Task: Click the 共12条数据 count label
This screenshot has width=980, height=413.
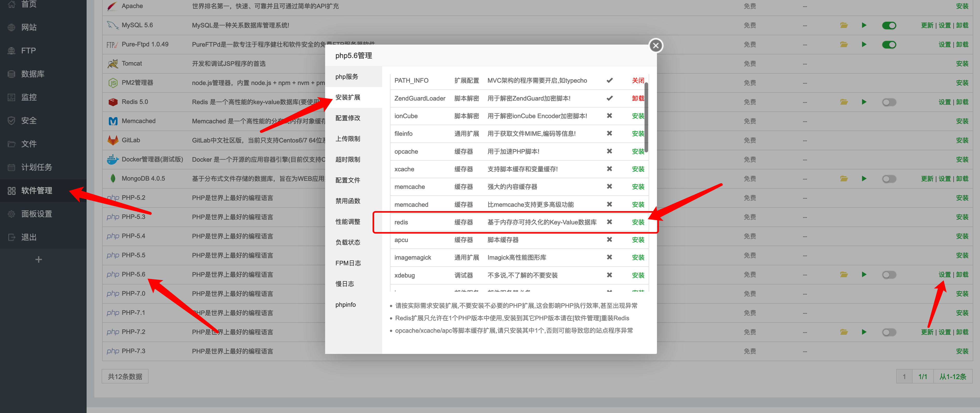Action: pyautogui.click(x=125, y=376)
